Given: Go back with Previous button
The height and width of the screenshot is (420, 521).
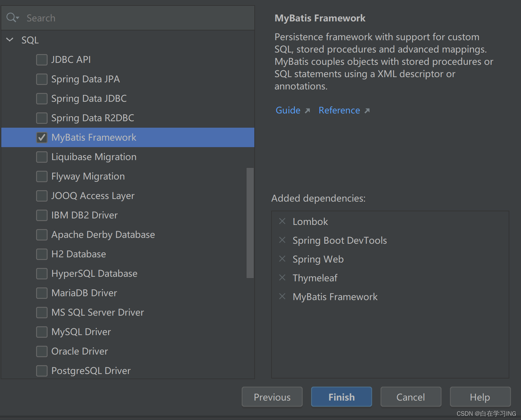Looking at the screenshot, I should [x=272, y=397].
